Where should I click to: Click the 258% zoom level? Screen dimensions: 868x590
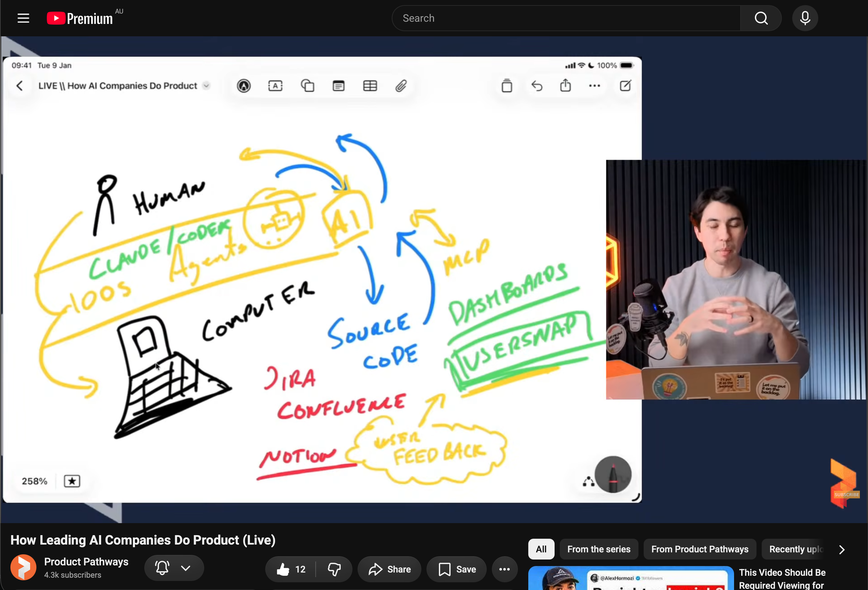pyautogui.click(x=34, y=481)
